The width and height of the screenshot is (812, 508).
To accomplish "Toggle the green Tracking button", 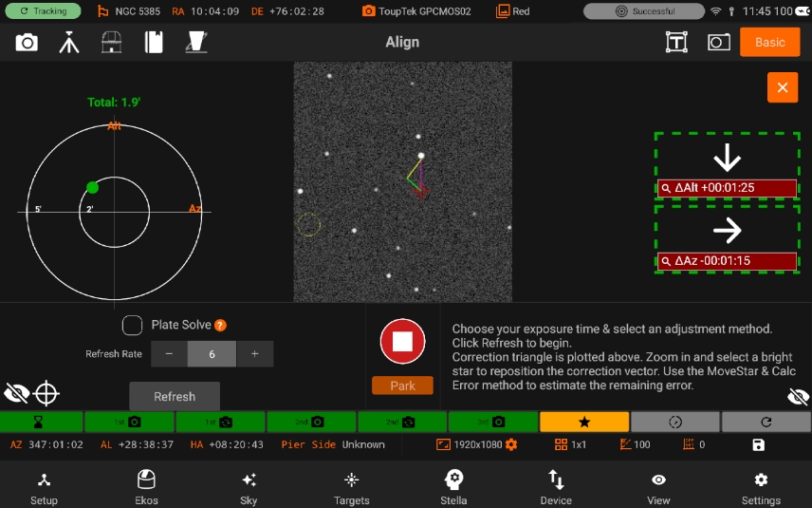I will (x=43, y=10).
